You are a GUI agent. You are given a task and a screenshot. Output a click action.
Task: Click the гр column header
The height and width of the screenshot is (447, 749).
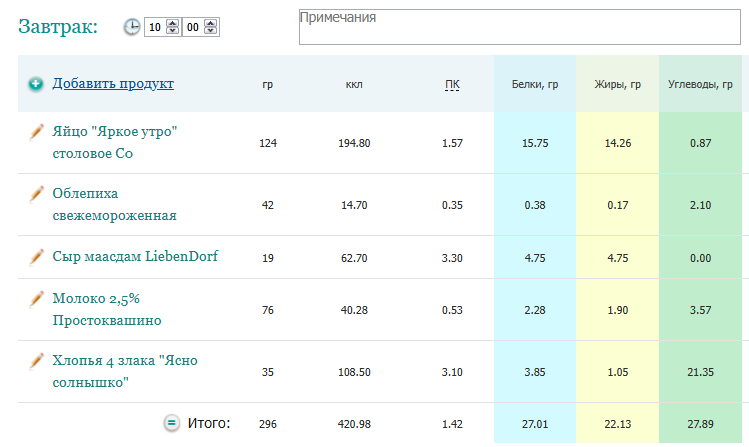[268, 85]
